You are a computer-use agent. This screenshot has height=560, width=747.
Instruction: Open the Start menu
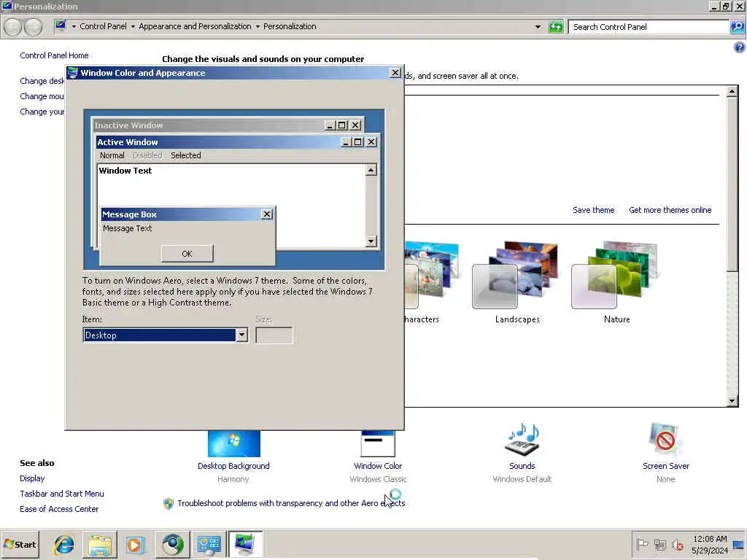pyautogui.click(x=20, y=544)
